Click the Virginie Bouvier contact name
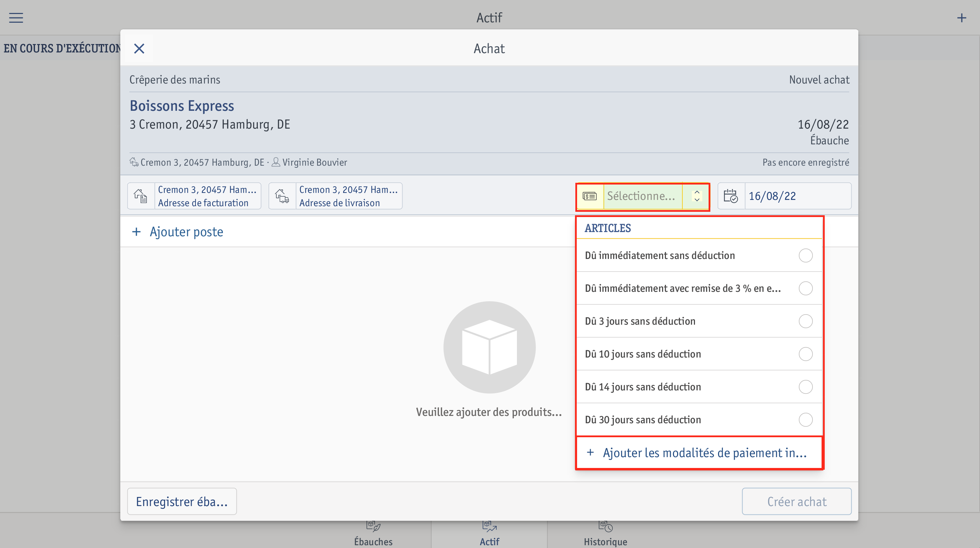 pos(315,162)
